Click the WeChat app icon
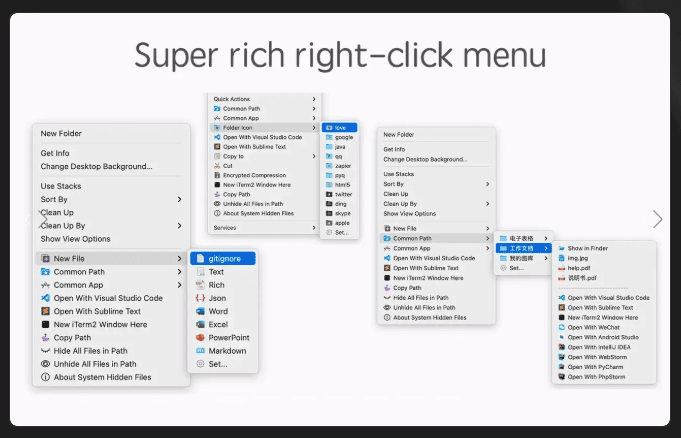681x438 pixels. [562, 327]
